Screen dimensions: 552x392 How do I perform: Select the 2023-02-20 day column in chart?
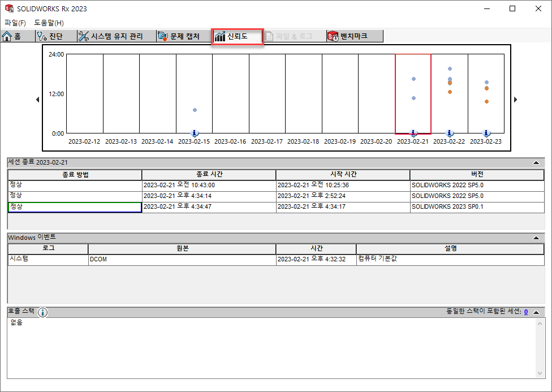(x=376, y=94)
